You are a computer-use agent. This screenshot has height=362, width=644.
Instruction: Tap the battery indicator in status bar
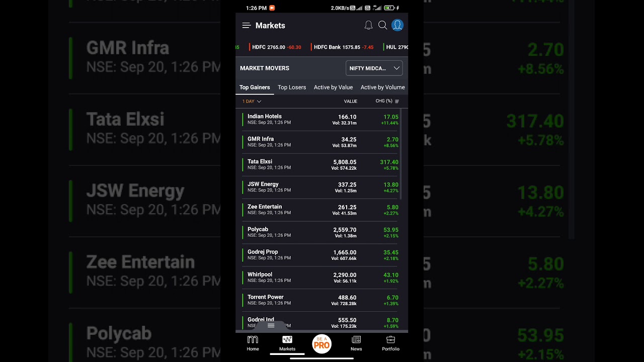pos(389,8)
